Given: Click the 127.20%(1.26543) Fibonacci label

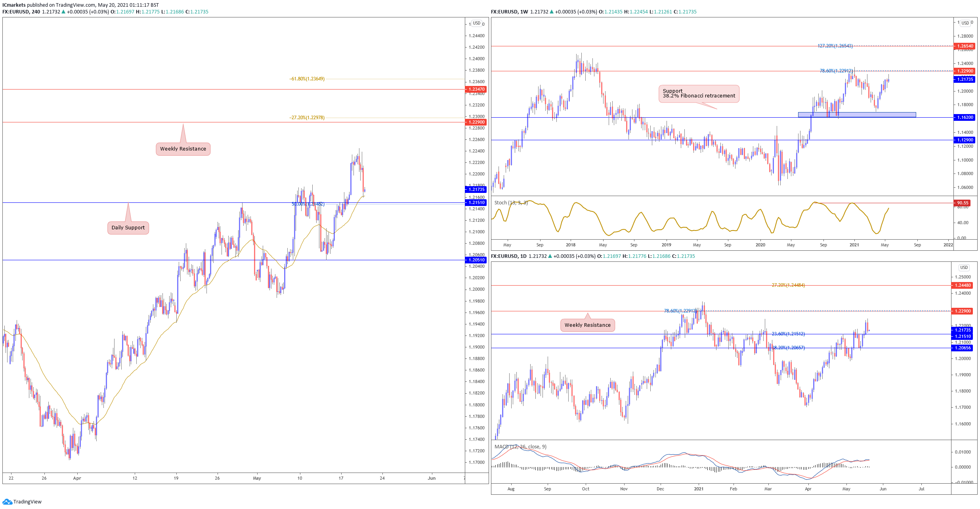Looking at the screenshot, I should [835, 46].
